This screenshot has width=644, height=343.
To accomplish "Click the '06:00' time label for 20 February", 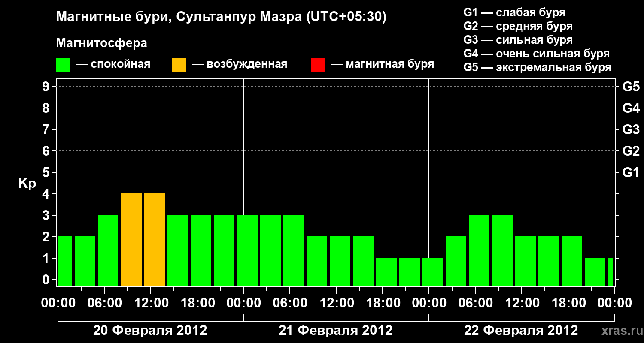I will (x=104, y=303).
